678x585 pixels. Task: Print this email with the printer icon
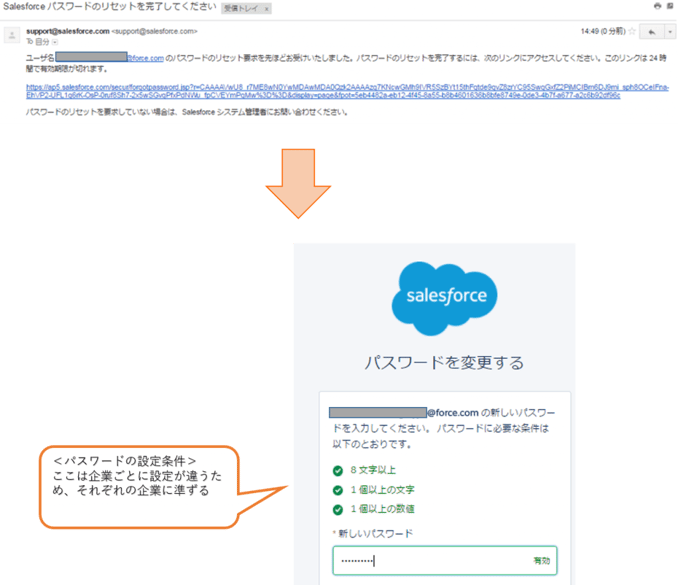pyautogui.click(x=658, y=6)
